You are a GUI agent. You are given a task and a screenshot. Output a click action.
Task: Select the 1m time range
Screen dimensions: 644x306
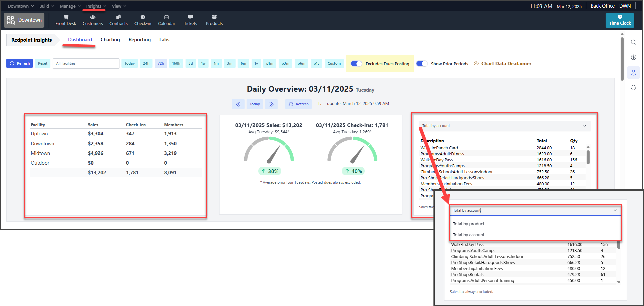coord(216,63)
